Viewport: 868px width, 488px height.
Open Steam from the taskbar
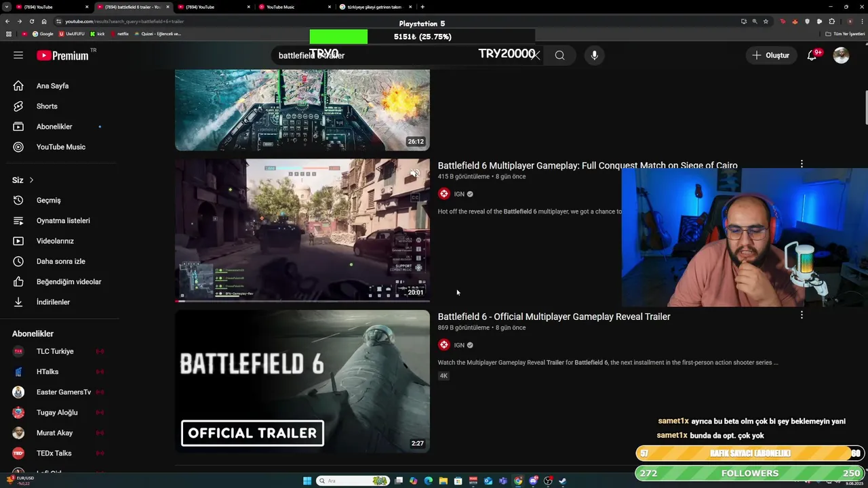(562, 481)
